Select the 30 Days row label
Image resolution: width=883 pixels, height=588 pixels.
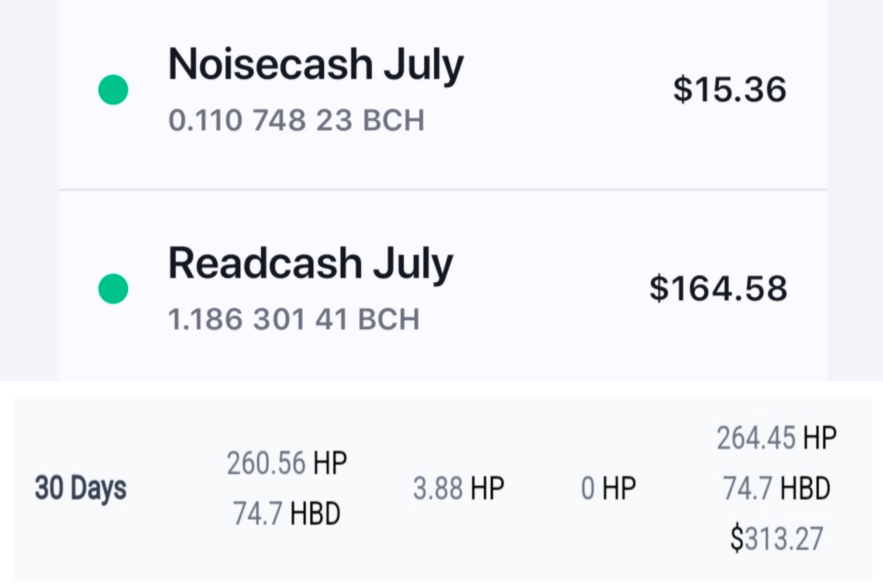point(81,488)
